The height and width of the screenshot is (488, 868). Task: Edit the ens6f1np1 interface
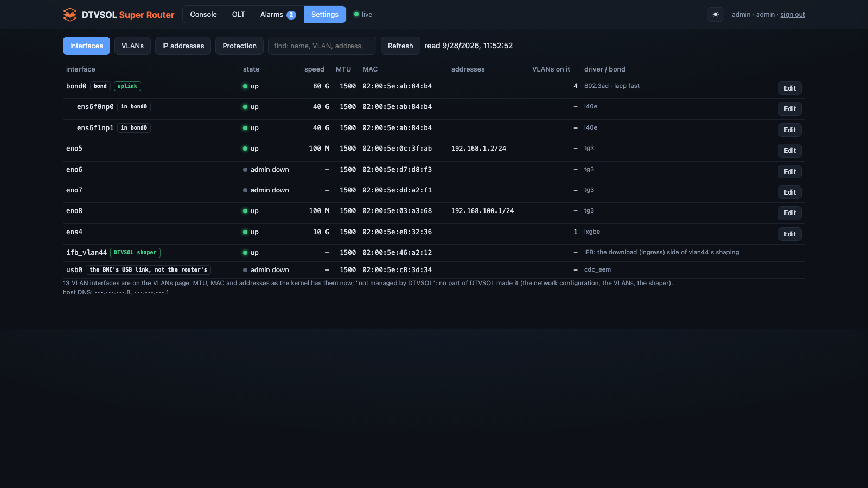click(790, 130)
